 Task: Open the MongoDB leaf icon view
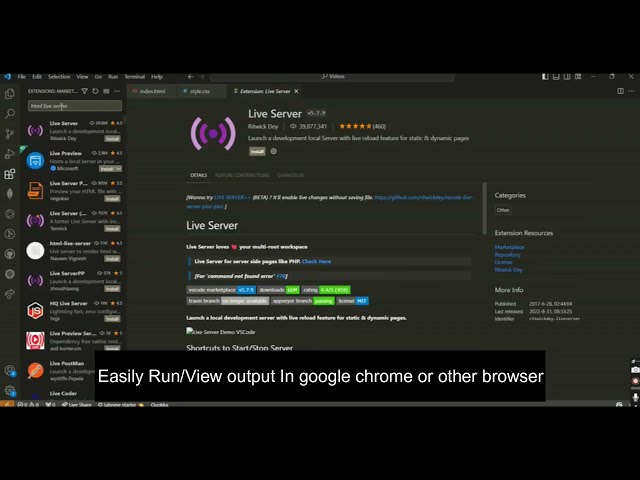tap(9, 193)
